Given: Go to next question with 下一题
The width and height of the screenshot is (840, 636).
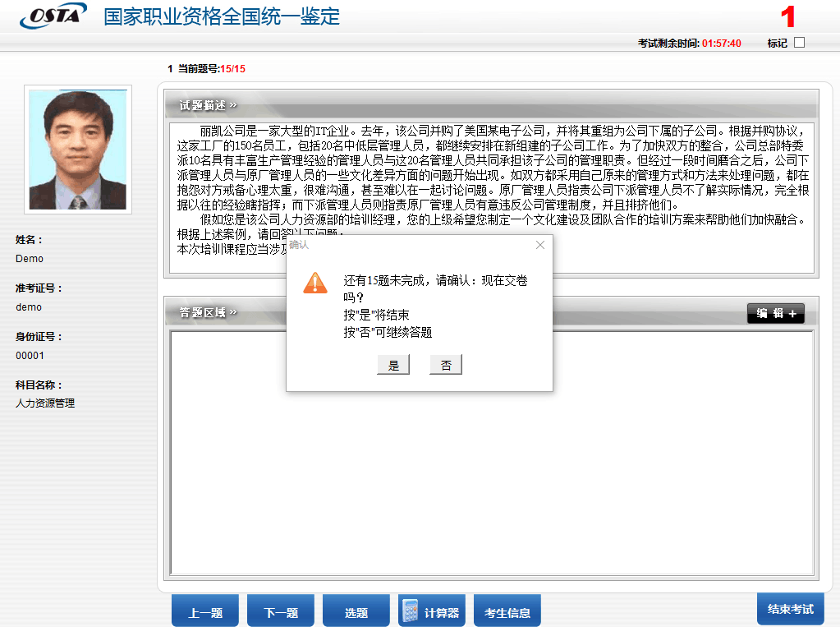Looking at the screenshot, I should 281,612.
